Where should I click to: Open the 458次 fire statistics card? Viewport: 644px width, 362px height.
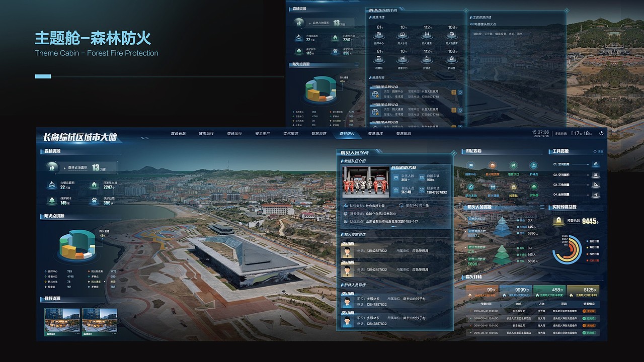(549, 292)
